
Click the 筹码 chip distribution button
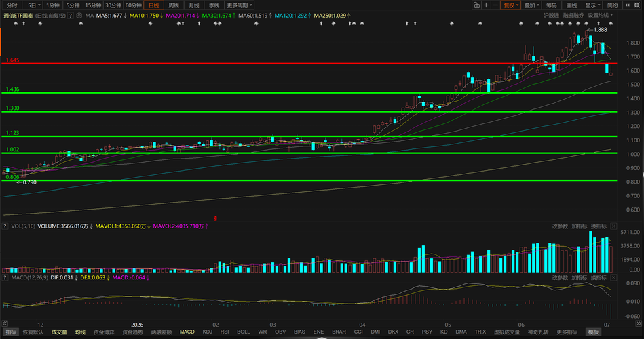[552, 5]
